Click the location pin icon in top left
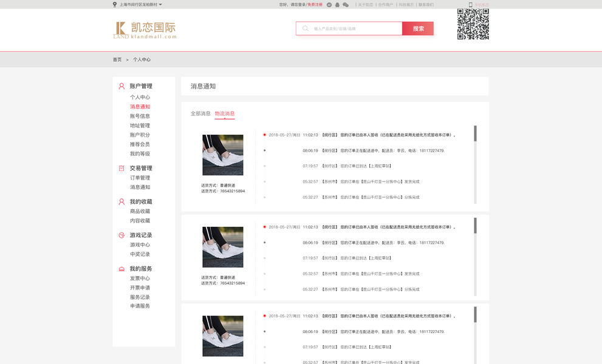The image size is (602, 364). coord(114,4)
